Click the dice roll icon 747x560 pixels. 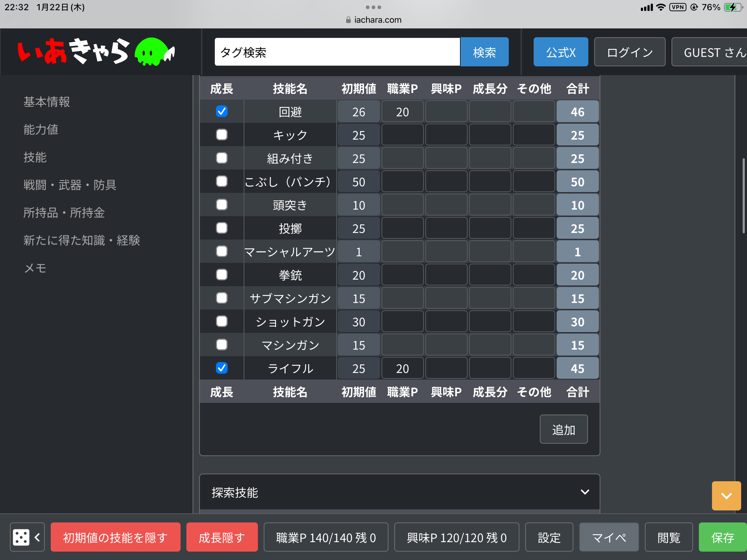21,537
